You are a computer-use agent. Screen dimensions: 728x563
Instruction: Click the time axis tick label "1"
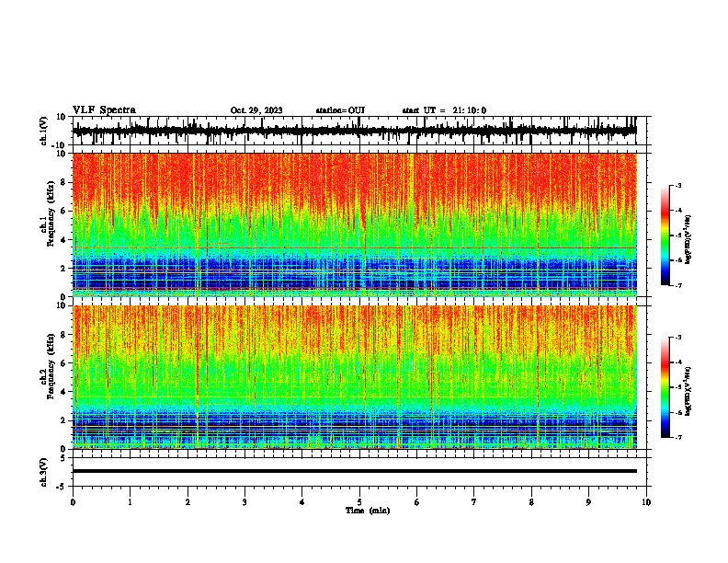(130, 502)
